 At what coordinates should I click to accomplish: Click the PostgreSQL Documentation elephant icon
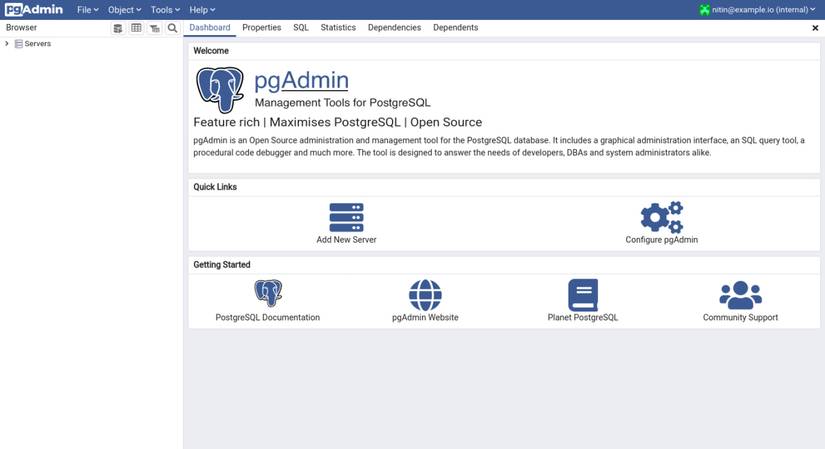pyautogui.click(x=268, y=293)
